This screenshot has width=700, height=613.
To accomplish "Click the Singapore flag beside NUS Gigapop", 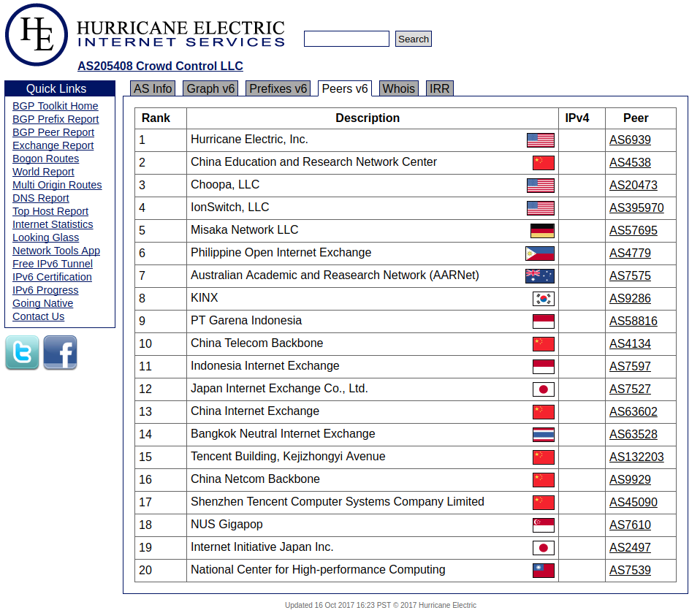I will 544,525.
